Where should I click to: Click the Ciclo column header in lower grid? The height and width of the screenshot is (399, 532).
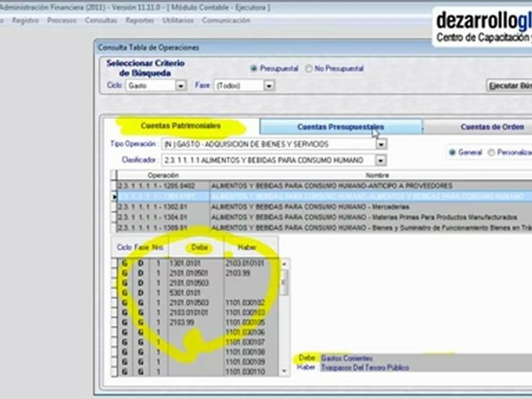point(124,247)
